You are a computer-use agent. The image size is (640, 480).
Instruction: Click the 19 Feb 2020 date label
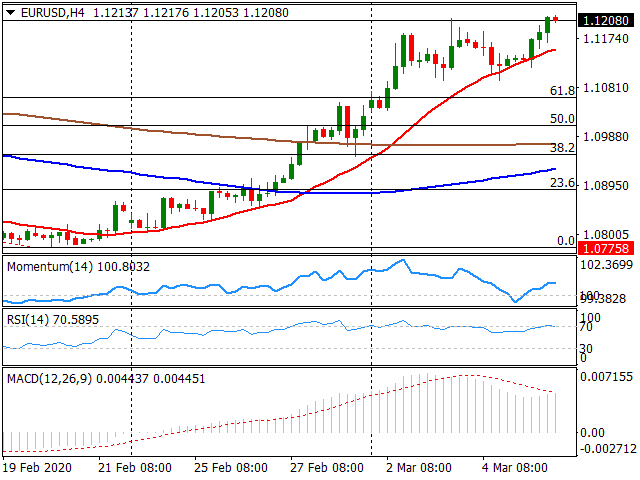[37, 467]
